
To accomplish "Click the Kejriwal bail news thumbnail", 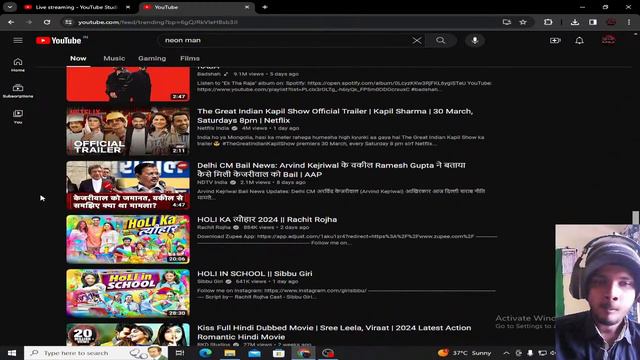I will [128, 185].
